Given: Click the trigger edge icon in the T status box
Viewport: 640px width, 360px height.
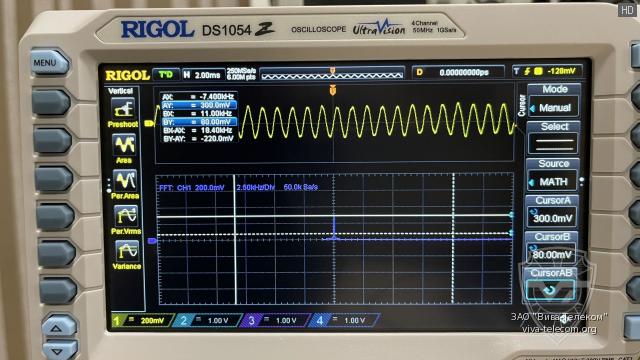Looking at the screenshot, I should tap(527, 71).
